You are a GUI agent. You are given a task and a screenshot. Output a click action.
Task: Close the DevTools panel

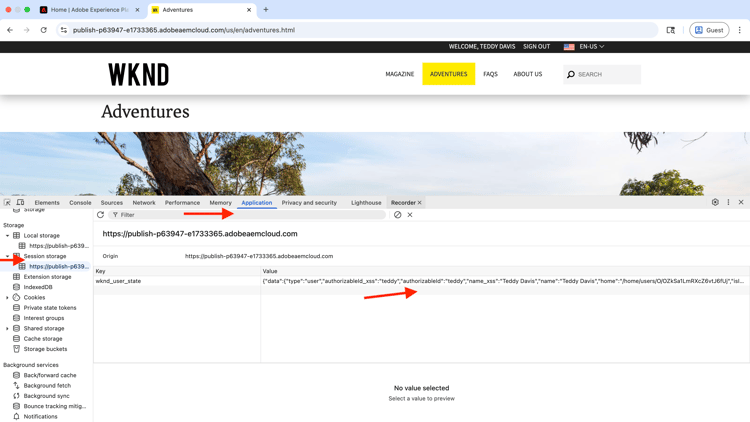tap(741, 202)
